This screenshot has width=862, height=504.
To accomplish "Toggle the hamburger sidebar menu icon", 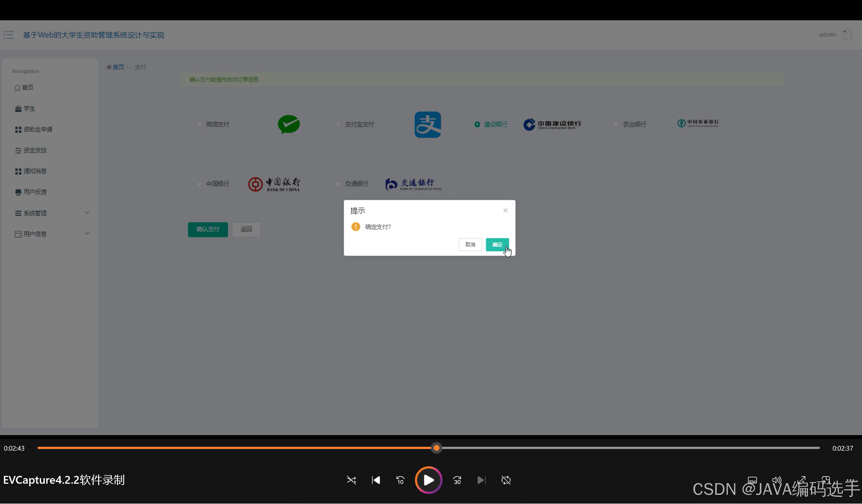I will (9, 34).
